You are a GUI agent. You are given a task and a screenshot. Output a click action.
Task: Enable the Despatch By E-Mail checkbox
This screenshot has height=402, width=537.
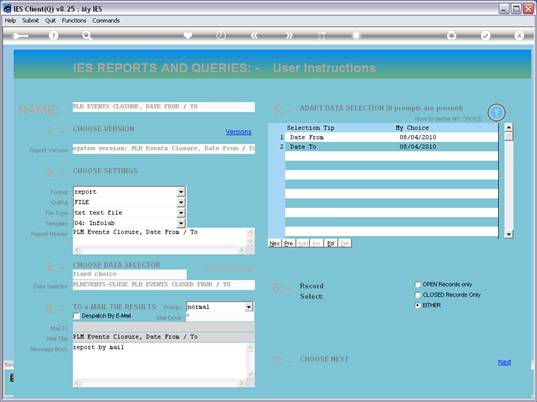click(77, 316)
